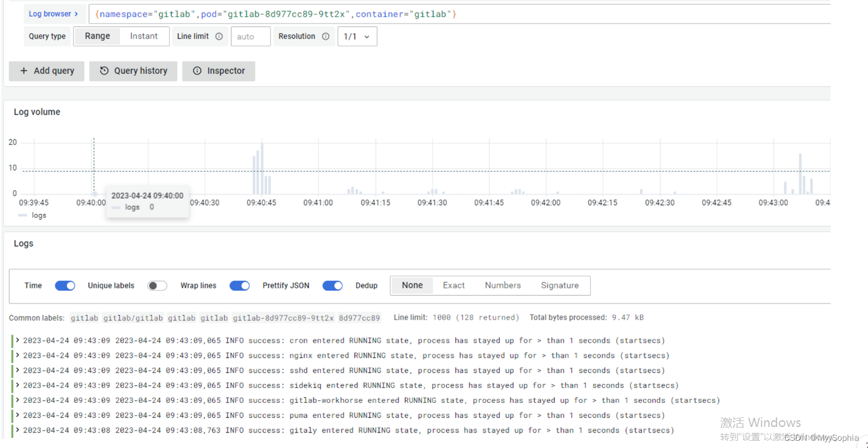Click the tall log volume bar after 09:43:00
The height and width of the screenshot is (448, 868).
coord(800,173)
